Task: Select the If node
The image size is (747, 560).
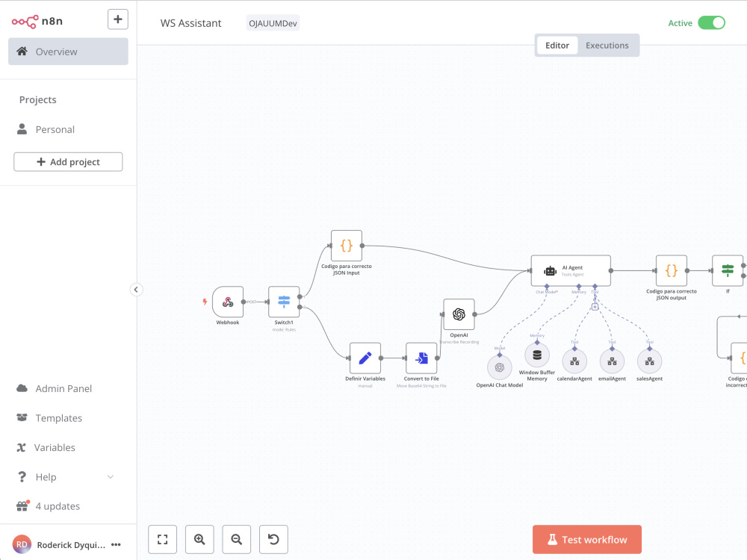Action: [x=728, y=270]
